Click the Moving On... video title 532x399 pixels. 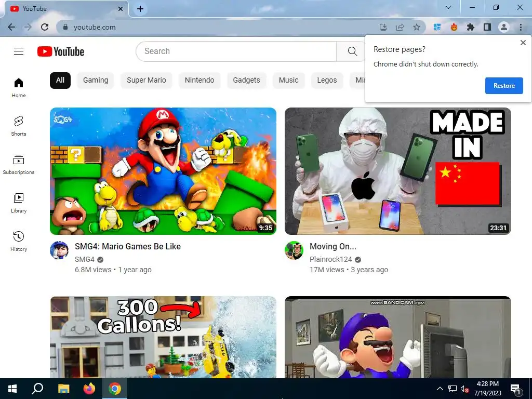(333, 247)
